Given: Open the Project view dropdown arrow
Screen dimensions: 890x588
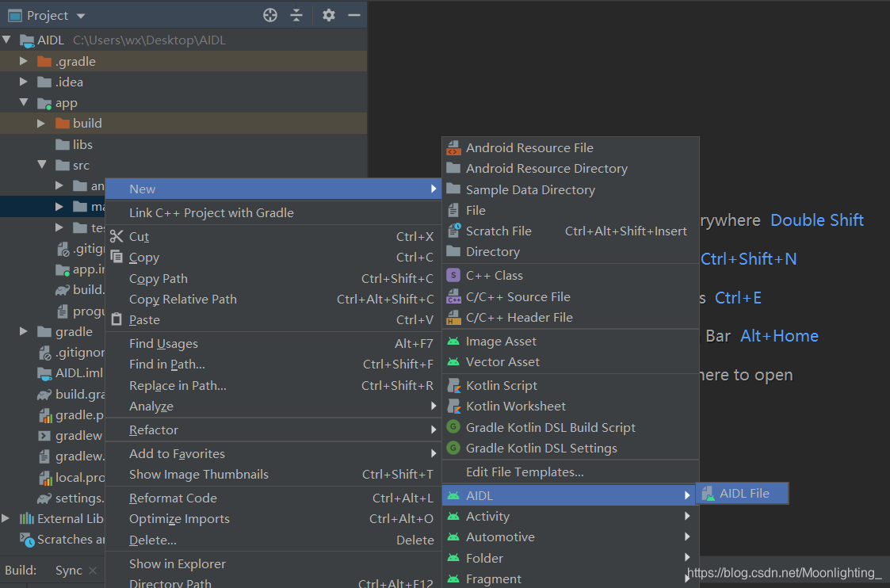Looking at the screenshot, I should [x=81, y=16].
